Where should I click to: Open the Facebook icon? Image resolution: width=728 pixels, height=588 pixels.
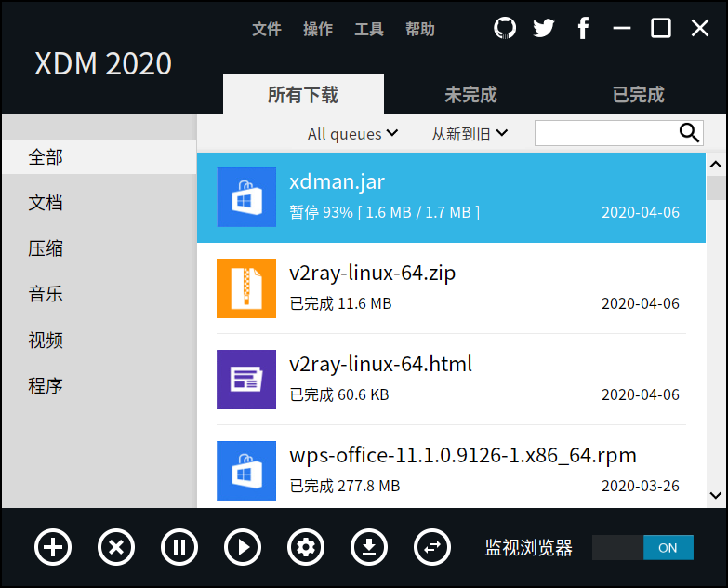583,28
